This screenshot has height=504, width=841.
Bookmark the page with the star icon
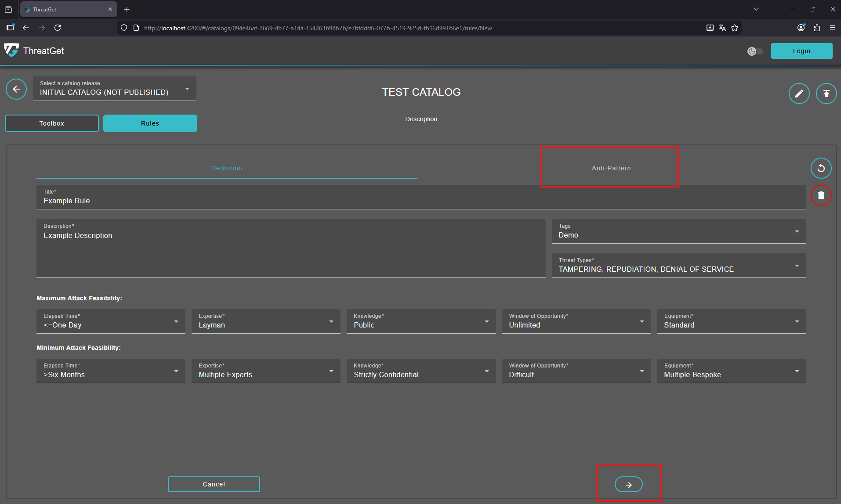click(x=735, y=27)
